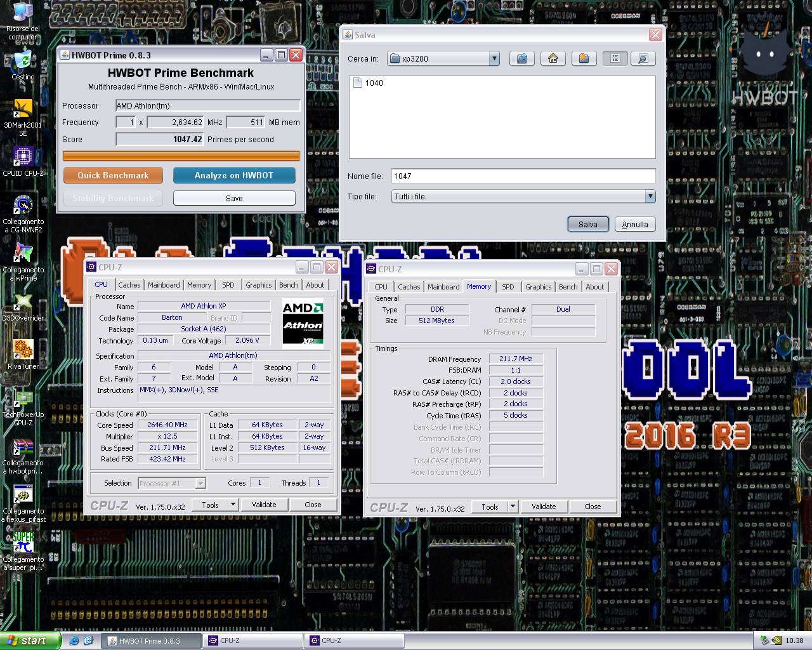Click Close button in left CPU-Z window
The height and width of the screenshot is (650, 812).
313,505
